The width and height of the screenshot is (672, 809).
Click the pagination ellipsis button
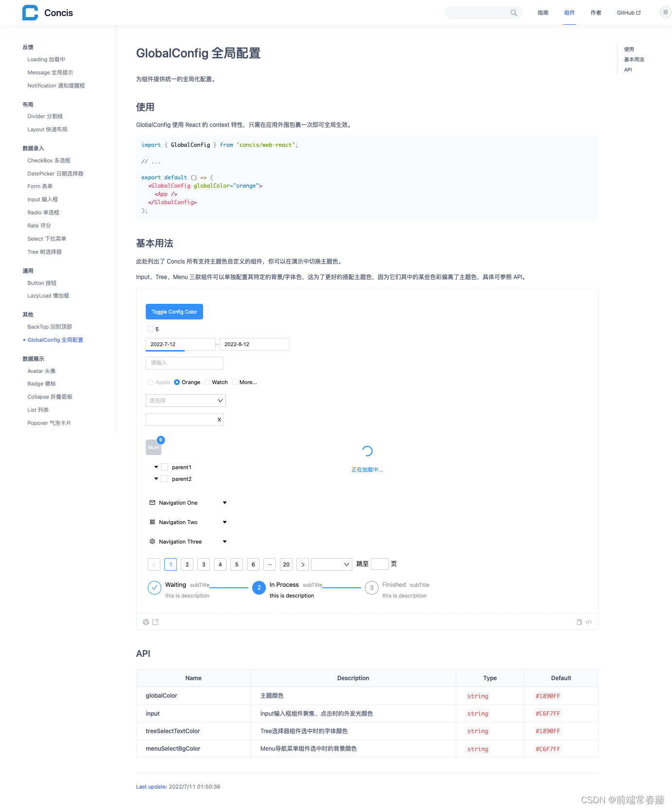270,564
